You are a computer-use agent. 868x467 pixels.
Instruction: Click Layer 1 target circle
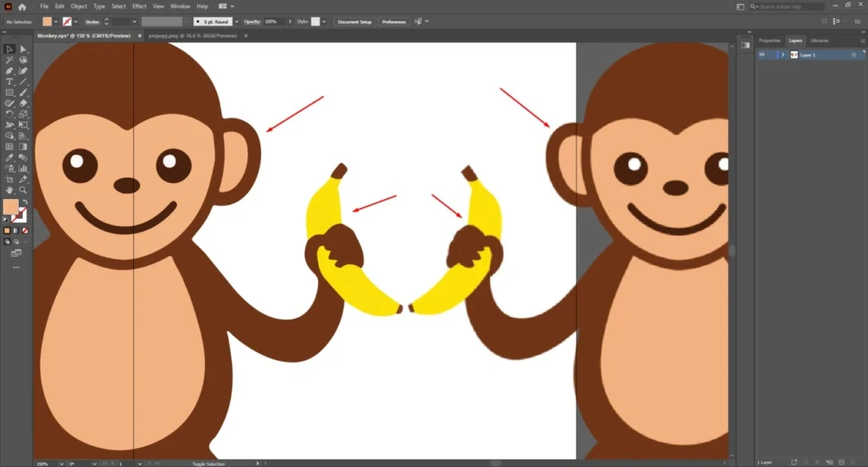point(854,55)
